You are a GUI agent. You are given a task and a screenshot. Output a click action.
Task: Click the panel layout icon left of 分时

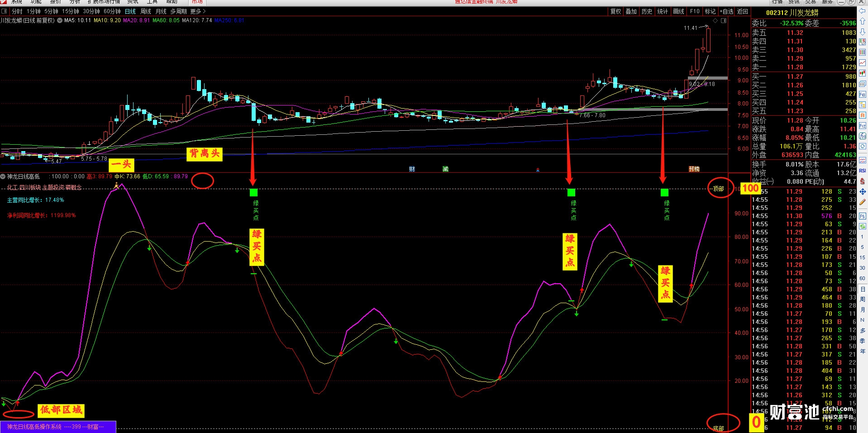5,11
